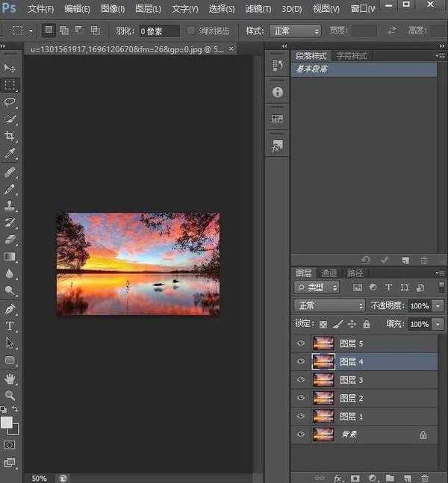Open the 滤镜(T) menu

point(258,9)
